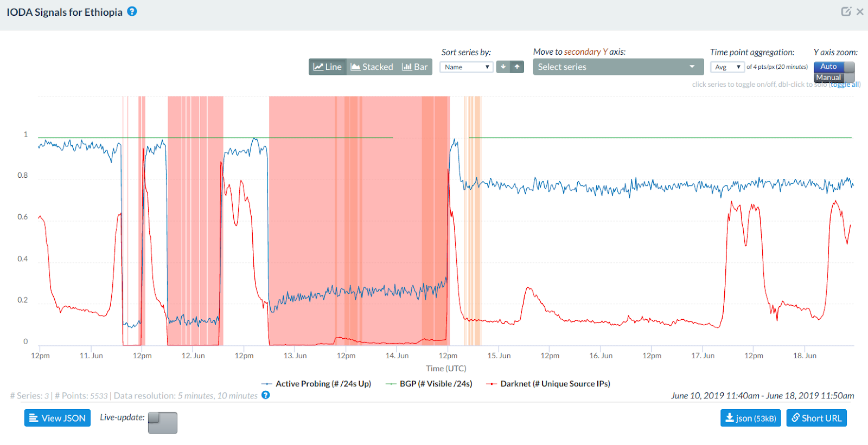Switch chart to Bar view
Screen dimensions: 868x445
click(415, 67)
